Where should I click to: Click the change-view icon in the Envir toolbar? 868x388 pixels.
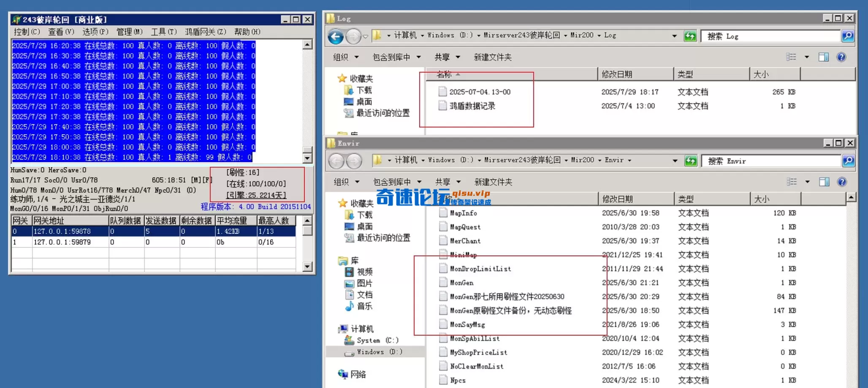tap(792, 182)
